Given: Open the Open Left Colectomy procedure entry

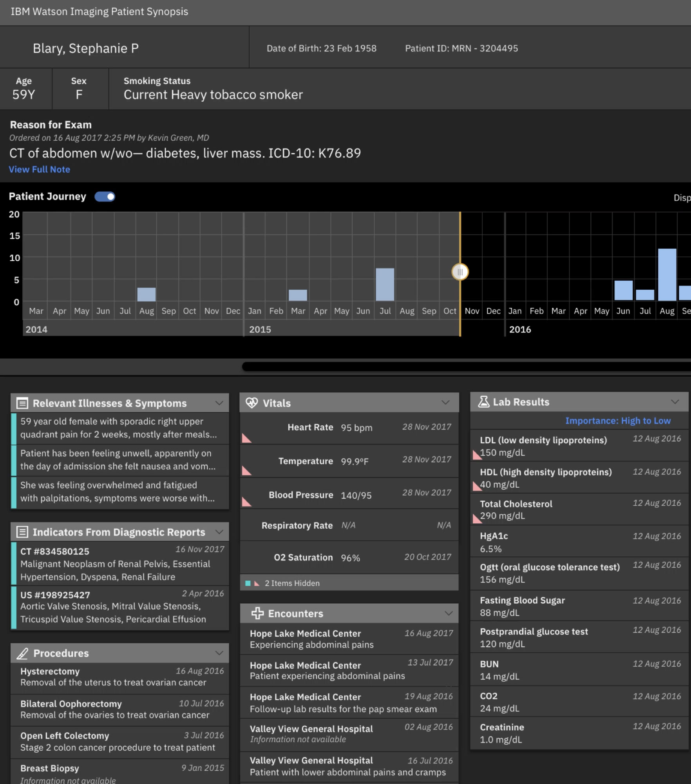Looking at the screenshot, I should pos(120,742).
